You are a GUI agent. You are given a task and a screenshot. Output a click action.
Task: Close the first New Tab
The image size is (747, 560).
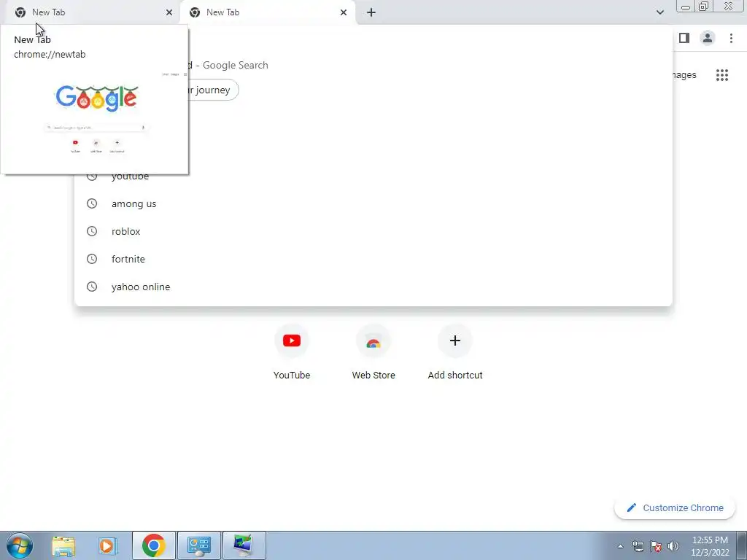(x=169, y=12)
